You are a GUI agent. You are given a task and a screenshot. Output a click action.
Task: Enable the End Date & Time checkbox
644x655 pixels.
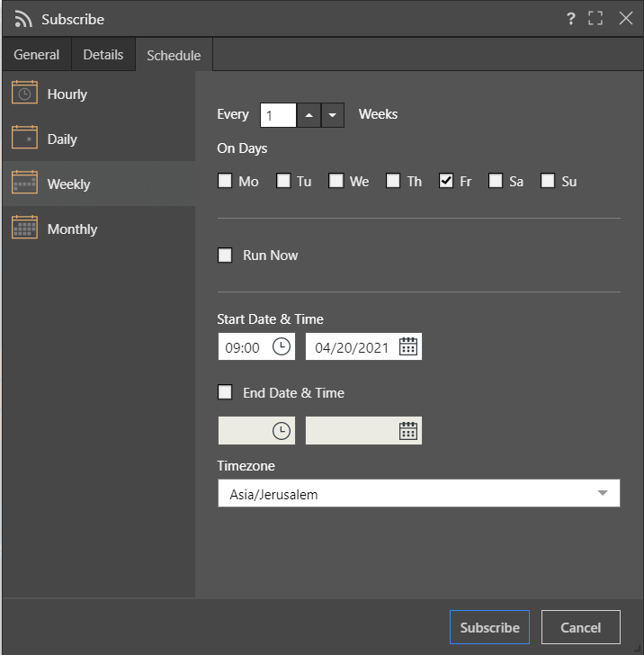[x=225, y=392]
